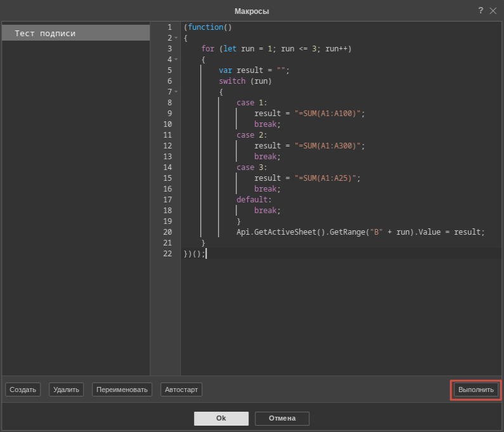Screen dimensions: 504x432
Task: Click the help question mark icon
Action: [x=481, y=11]
